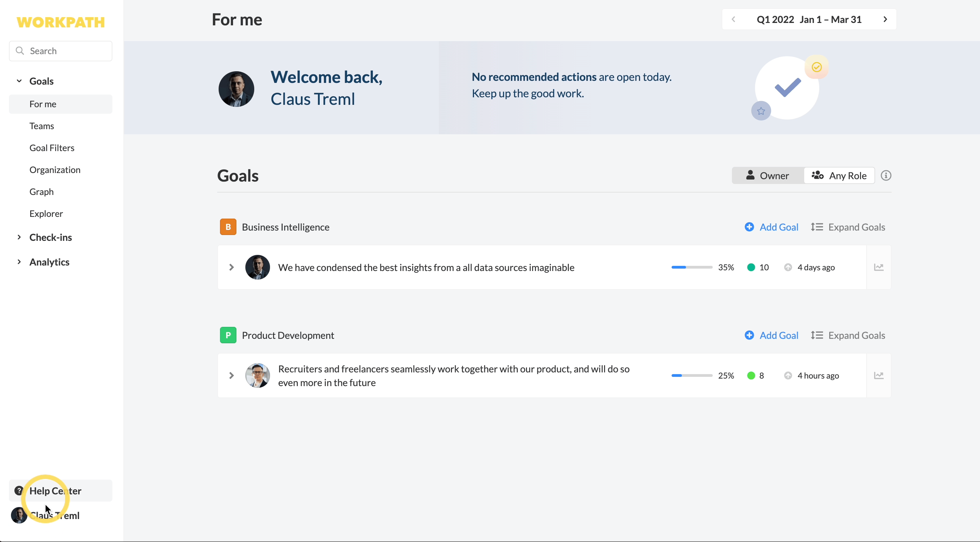Screen dimensions: 980x542
Task: Click the Help Center question mark icon
Action: tap(19, 491)
